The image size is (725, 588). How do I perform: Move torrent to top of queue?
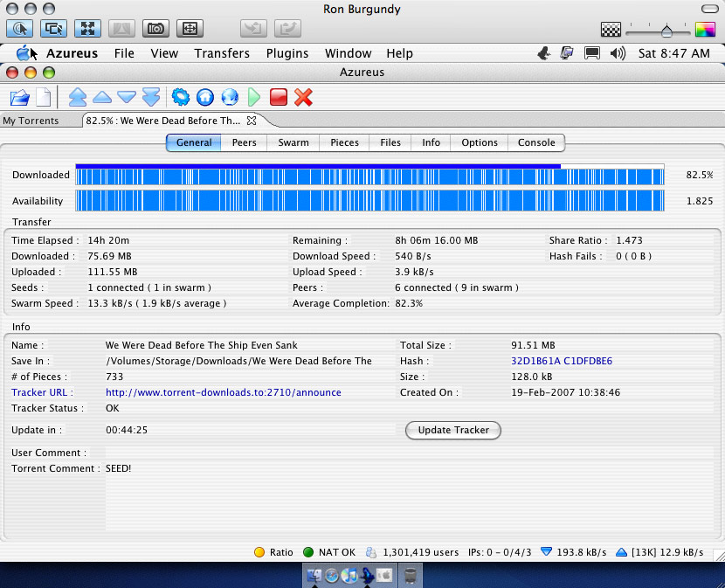pyautogui.click(x=78, y=98)
